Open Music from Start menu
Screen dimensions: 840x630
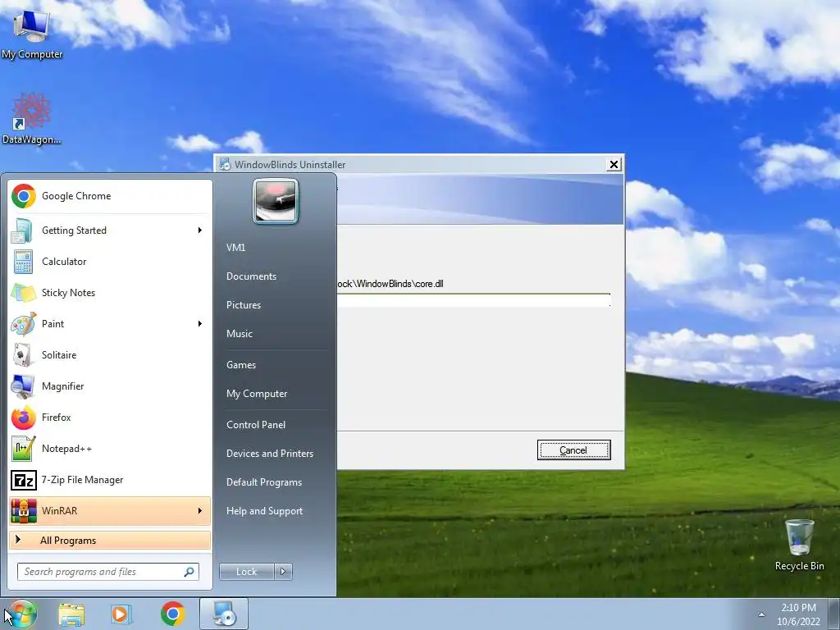239,334
